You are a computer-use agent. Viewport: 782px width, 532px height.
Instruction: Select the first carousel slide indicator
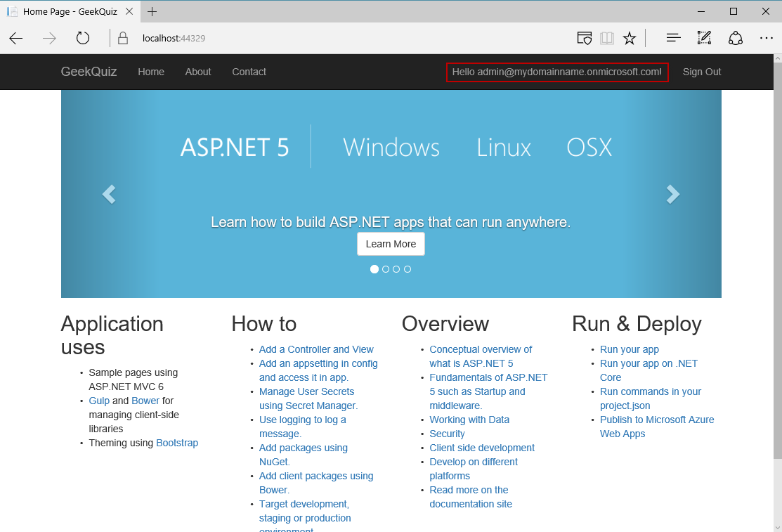(374, 269)
